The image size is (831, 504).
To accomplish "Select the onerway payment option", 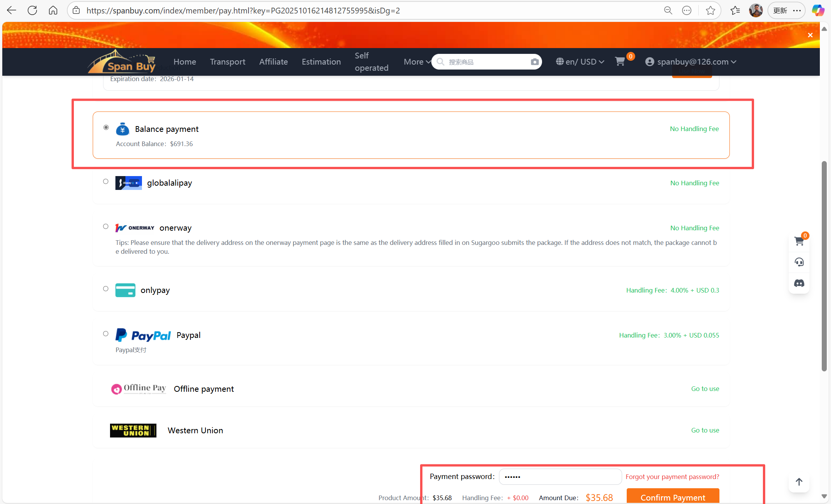I will coord(106,226).
